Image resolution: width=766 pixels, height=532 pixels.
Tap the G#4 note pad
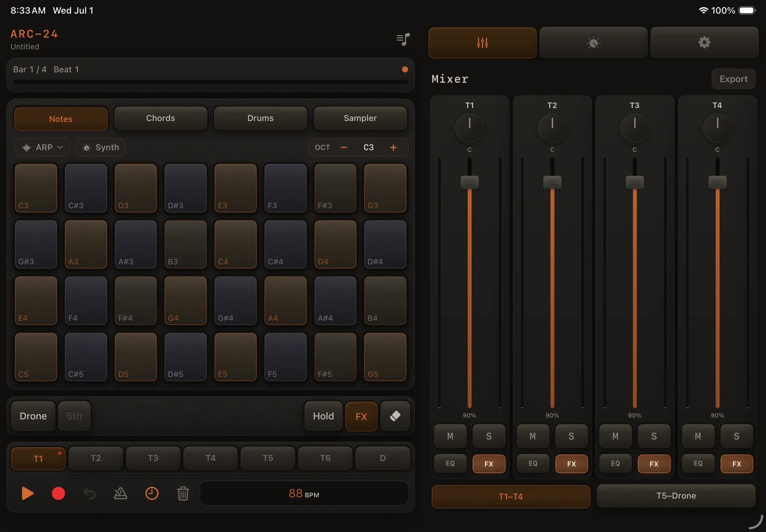235,301
